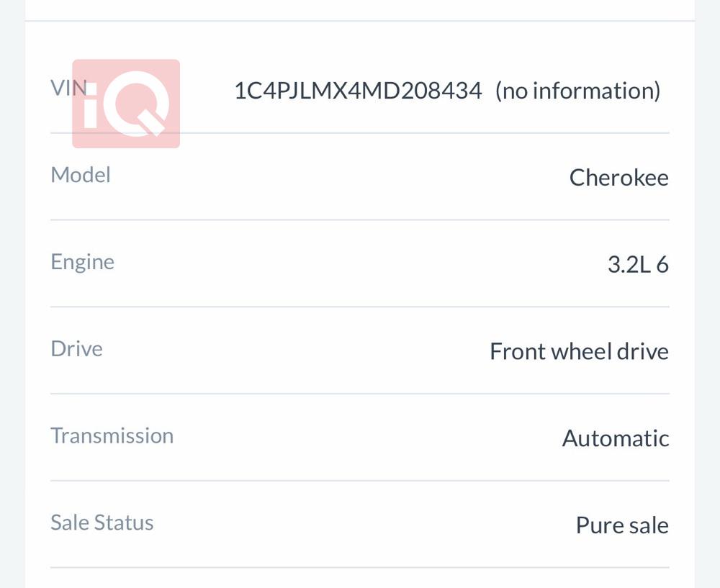Click the divider line between VIN and Model
This screenshot has height=588, width=720.
(x=360, y=133)
